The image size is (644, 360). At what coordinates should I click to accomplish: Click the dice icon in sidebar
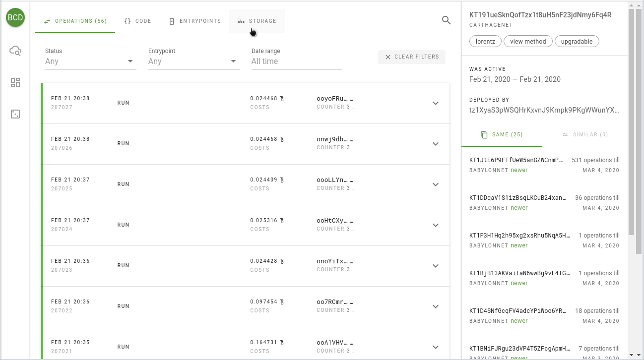pyautogui.click(x=15, y=114)
